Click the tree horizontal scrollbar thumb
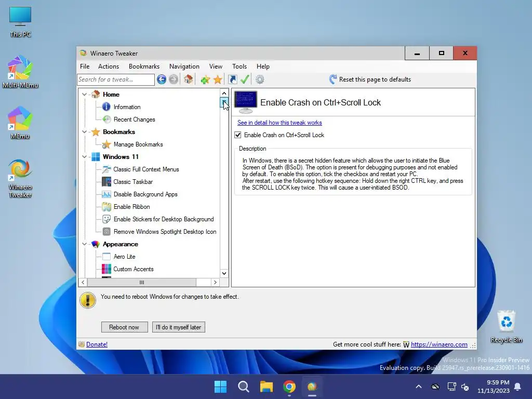This screenshot has width=532, height=399. click(x=142, y=282)
